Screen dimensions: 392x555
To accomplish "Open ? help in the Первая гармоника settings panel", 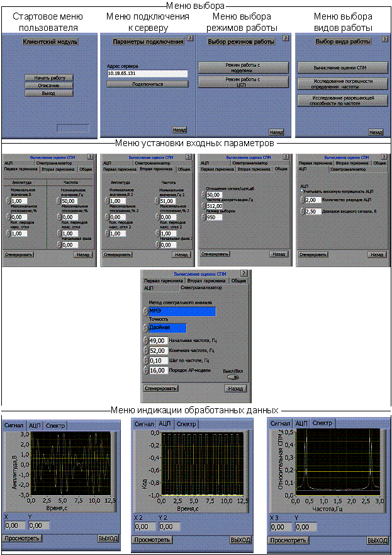I will click(x=91, y=157).
